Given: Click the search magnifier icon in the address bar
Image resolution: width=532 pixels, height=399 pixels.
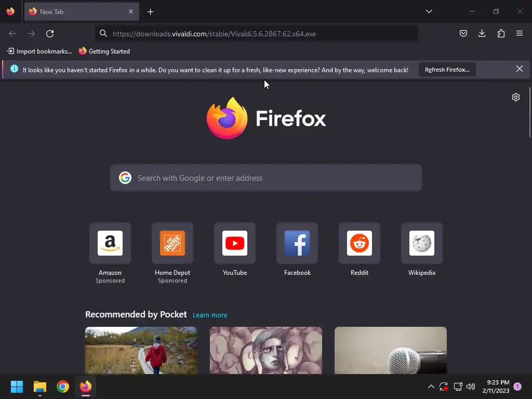Looking at the screenshot, I should coord(103,34).
